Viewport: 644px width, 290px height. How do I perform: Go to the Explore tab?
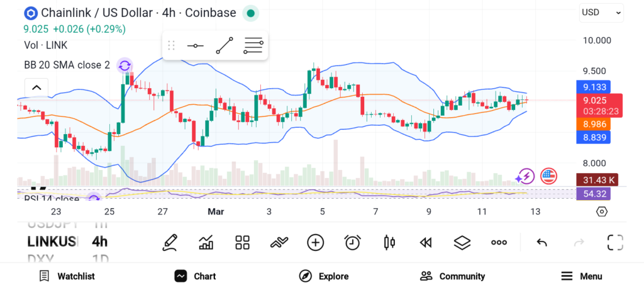324,276
